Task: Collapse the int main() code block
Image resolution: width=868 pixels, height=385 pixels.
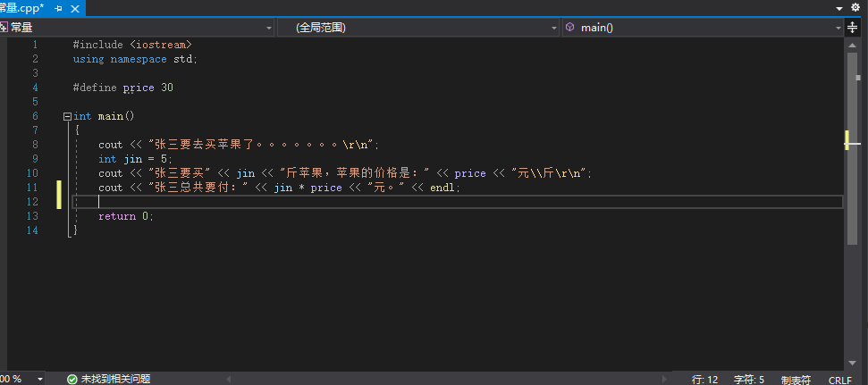Action: [x=68, y=116]
